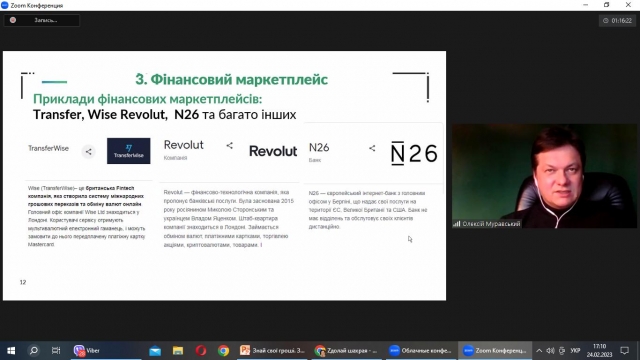Expand hidden system tray icons chevron

tap(539, 351)
